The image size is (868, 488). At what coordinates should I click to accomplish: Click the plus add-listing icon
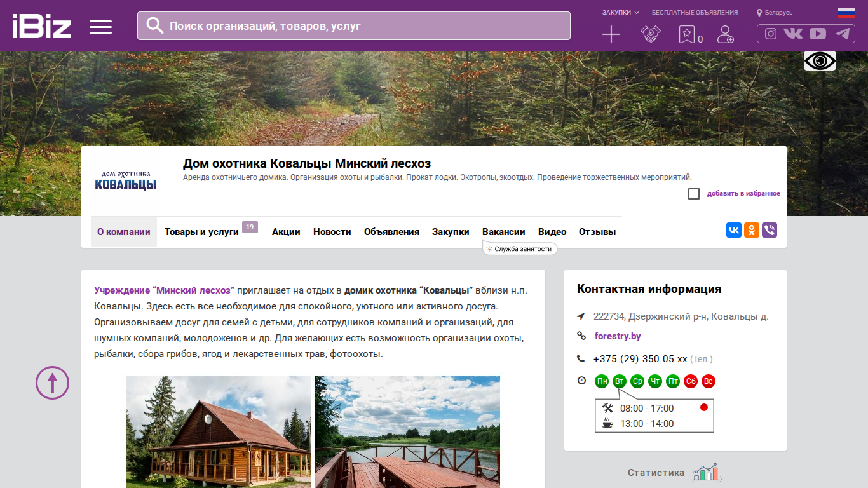[x=611, y=34]
